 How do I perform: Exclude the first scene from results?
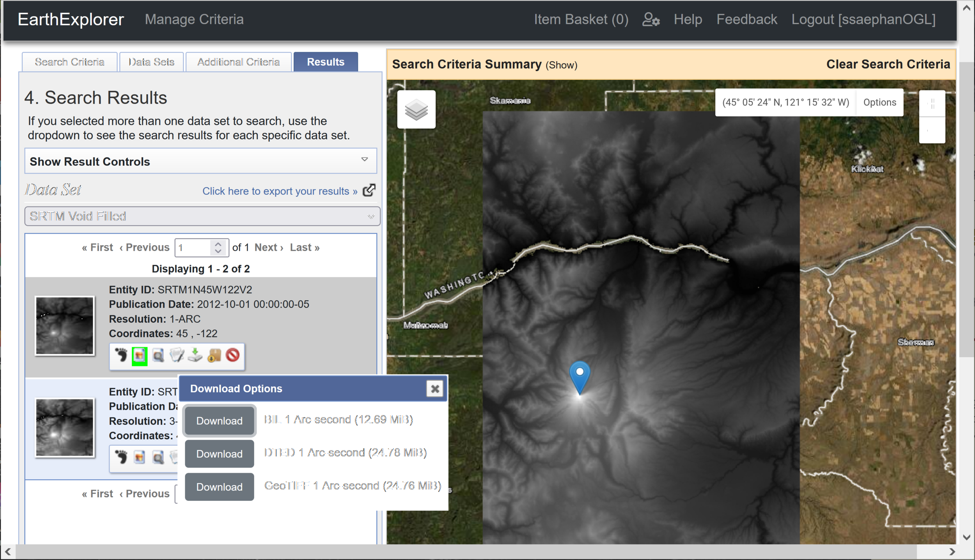point(232,356)
